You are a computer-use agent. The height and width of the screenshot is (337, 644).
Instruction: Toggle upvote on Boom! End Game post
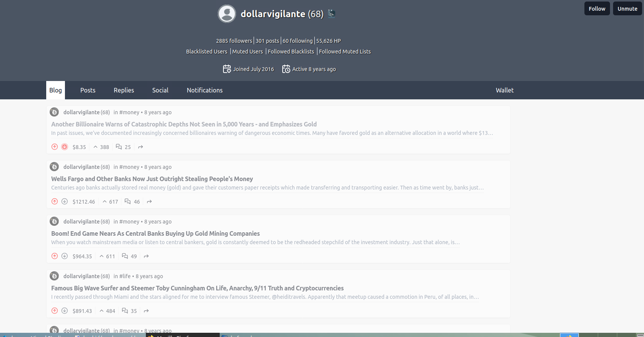point(55,256)
